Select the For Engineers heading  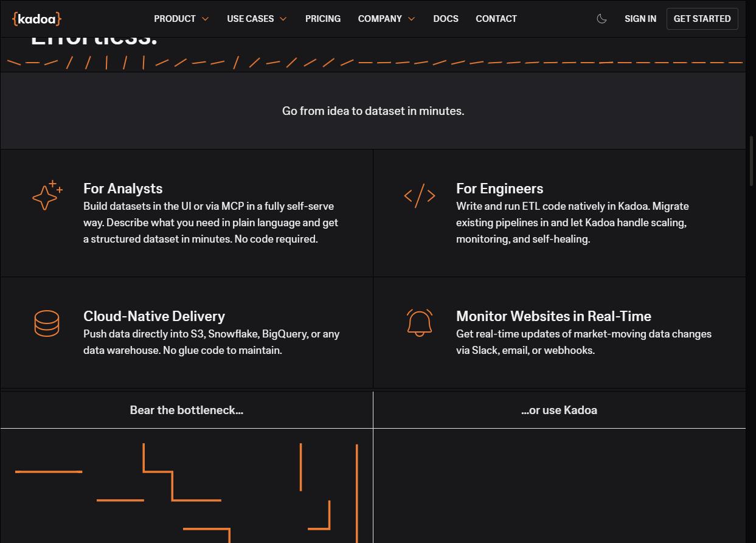tap(500, 188)
